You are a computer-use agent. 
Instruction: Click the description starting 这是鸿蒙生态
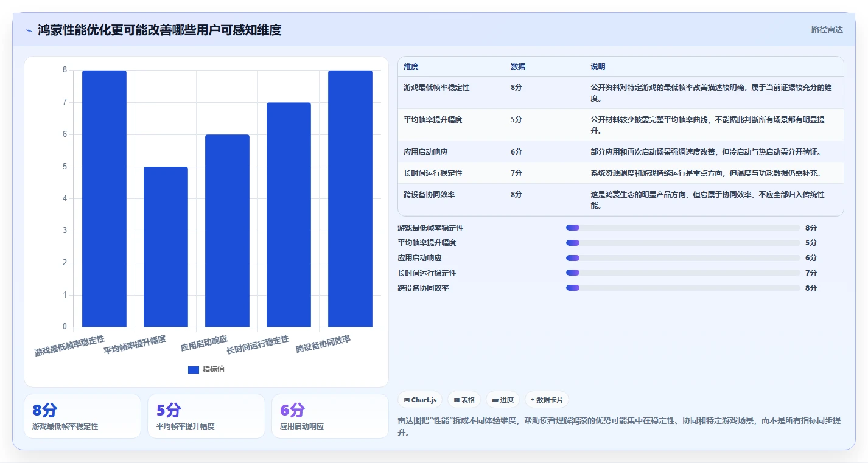tap(708, 200)
